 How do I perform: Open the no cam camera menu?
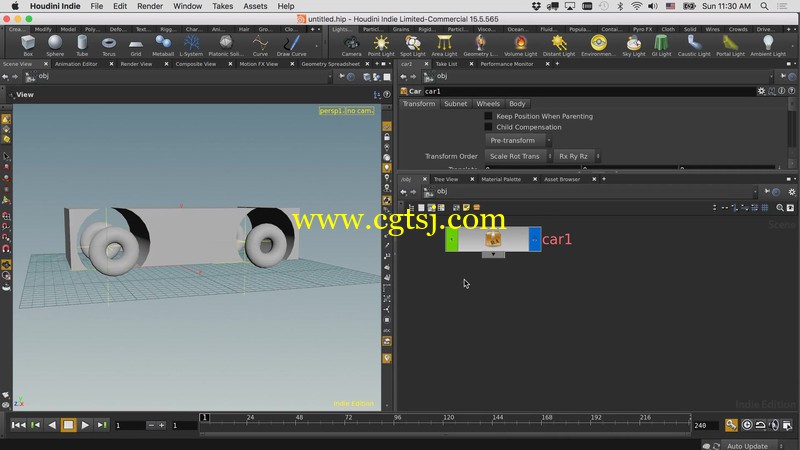(x=360, y=110)
